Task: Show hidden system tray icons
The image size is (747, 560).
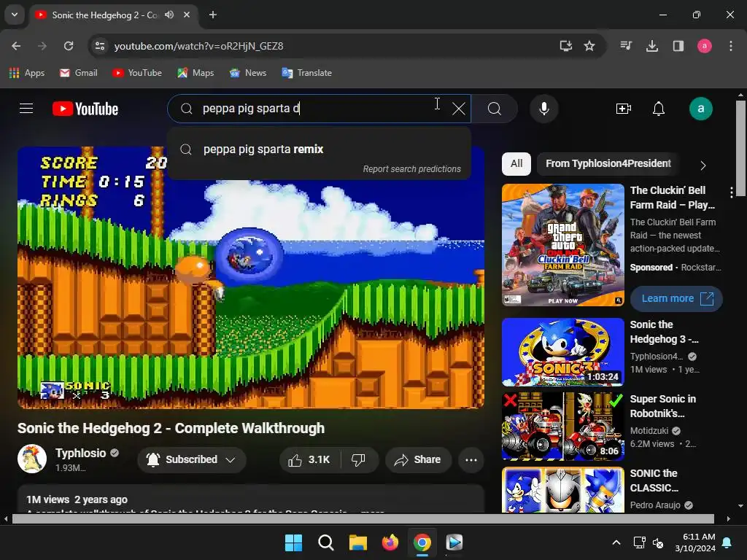Action: pos(616,542)
